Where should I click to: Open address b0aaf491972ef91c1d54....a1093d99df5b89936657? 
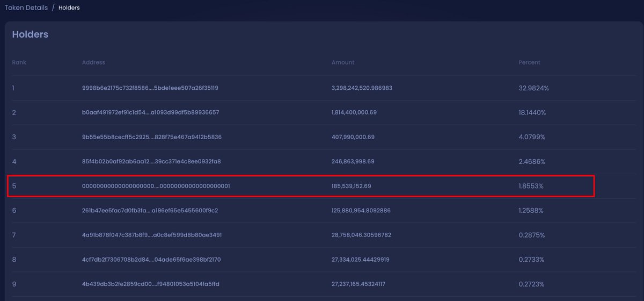[x=150, y=112]
